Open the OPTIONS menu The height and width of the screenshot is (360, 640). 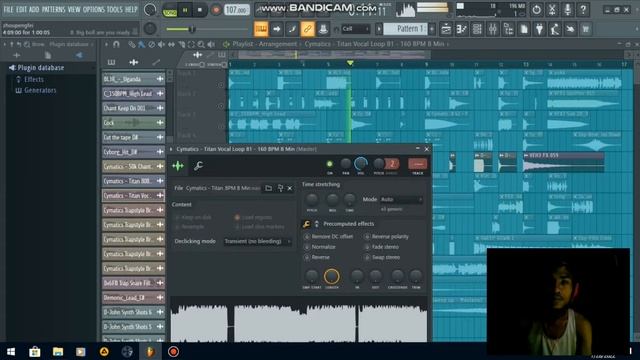(94, 9)
